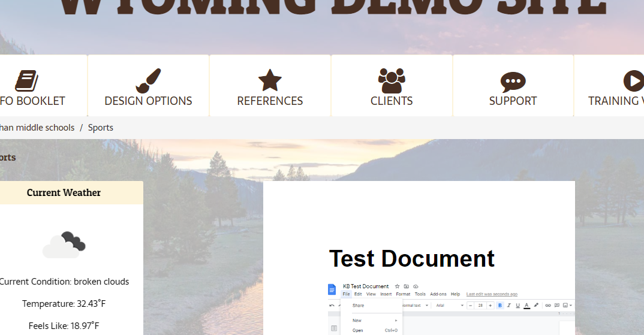Open References via the star icon
Image resolution: width=644 pixels, height=335 pixels.
pos(270,80)
